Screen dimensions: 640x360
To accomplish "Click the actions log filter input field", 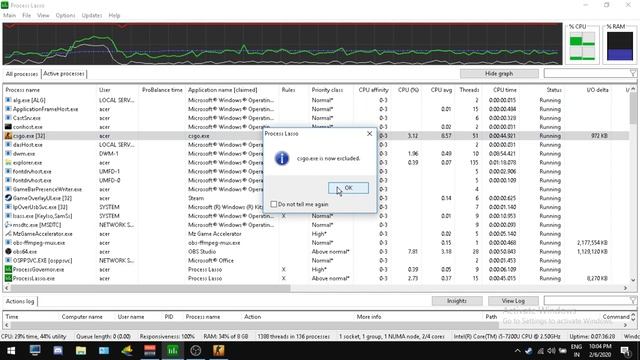I will pyautogui.click(x=587, y=301).
